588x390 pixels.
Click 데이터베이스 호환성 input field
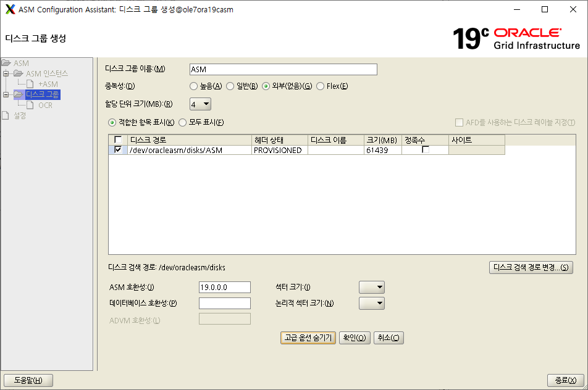(225, 303)
